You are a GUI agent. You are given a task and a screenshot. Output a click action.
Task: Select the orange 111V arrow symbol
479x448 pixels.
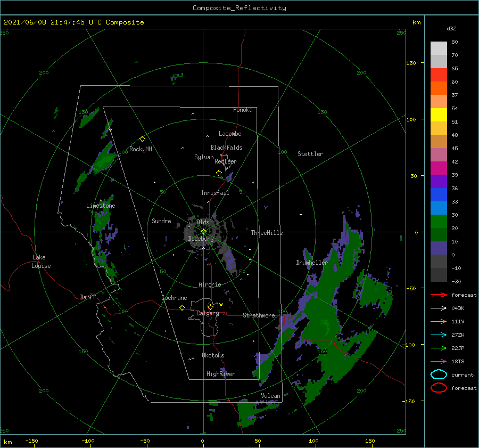439,321
